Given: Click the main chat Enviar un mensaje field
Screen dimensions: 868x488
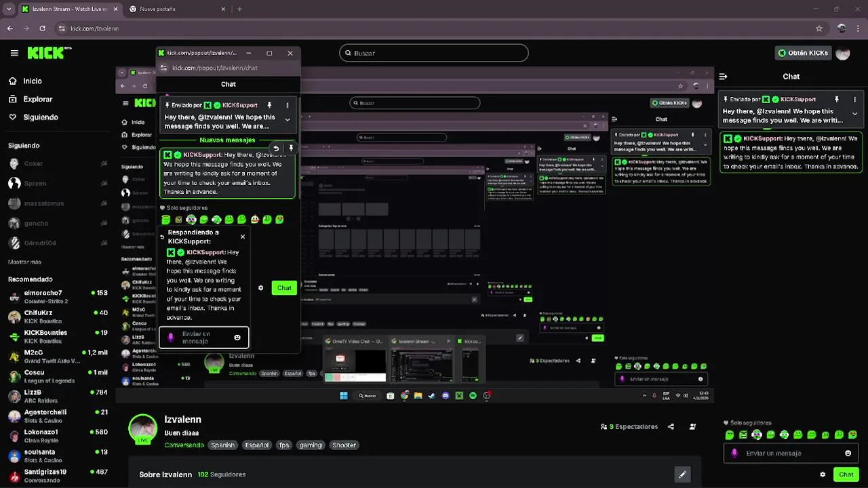Looking at the screenshot, I should pyautogui.click(x=791, y=453).
